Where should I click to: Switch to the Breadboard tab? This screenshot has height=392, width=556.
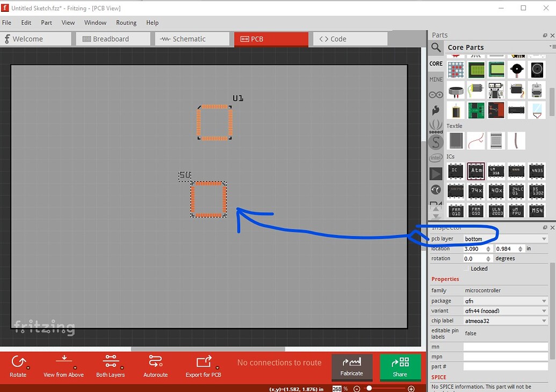pos(113,39)
